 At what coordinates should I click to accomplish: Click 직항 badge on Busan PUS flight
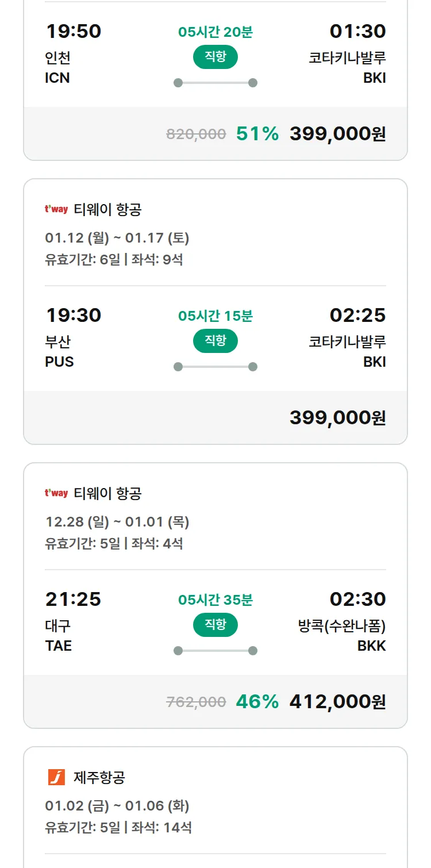coord(215,341)
